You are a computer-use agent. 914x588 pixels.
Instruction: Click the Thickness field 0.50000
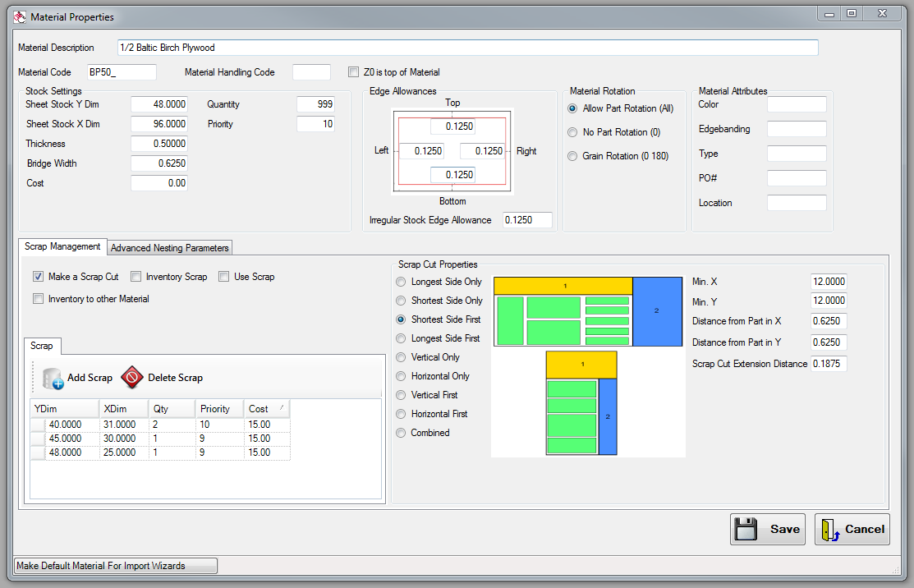coord(158,144)
